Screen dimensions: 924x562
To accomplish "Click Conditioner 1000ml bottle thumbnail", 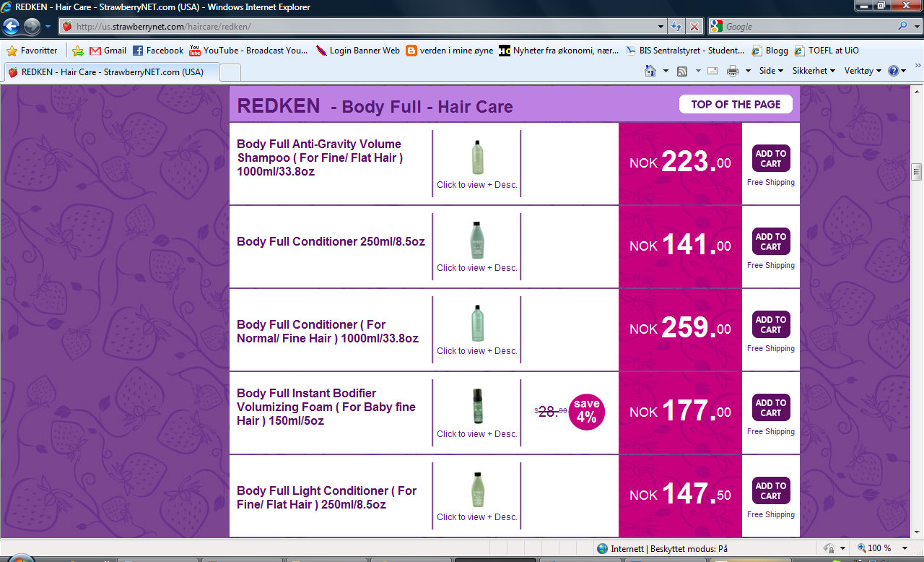I will [476, 323].
